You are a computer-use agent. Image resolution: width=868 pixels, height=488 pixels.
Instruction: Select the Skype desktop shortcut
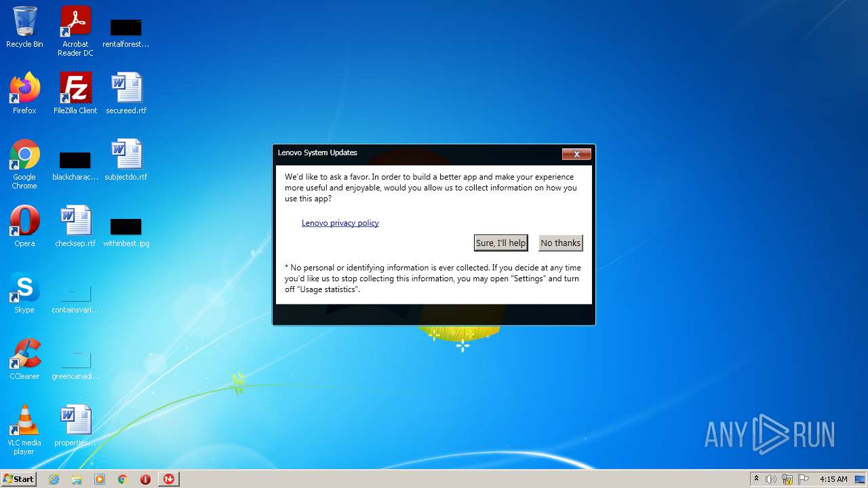[24, 293]
